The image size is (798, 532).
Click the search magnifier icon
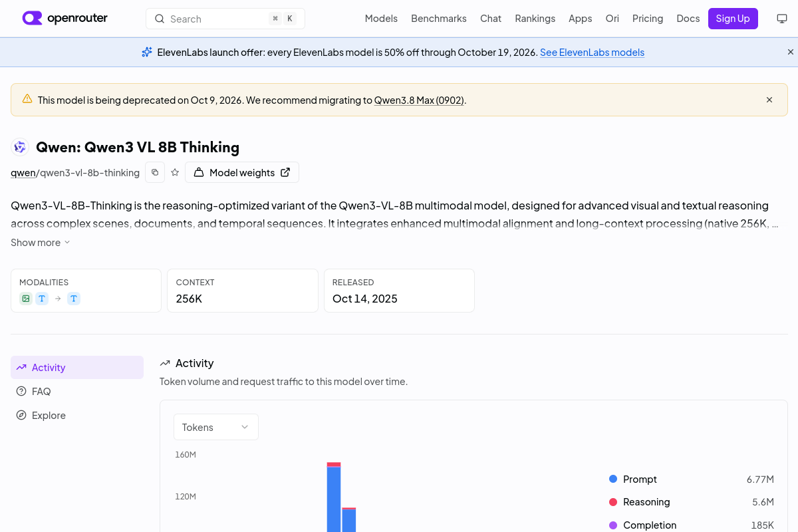(x=160, y=19)
